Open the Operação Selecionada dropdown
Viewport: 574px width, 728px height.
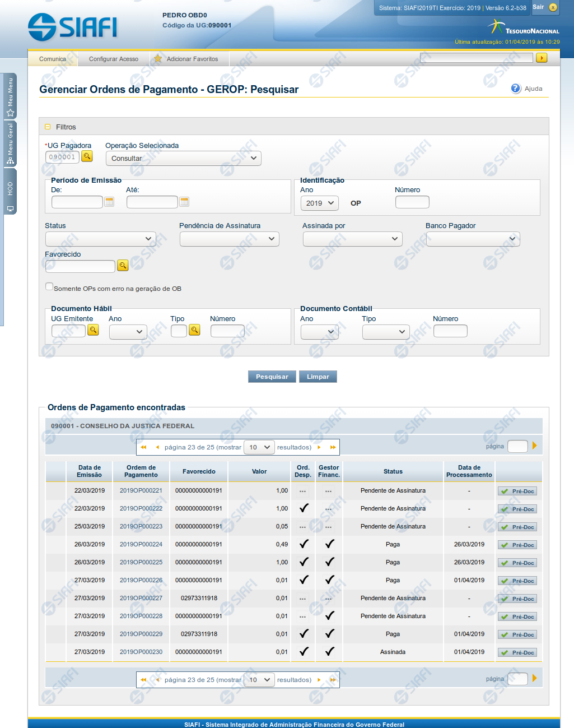pyautogui.click(x=183, y=159)
